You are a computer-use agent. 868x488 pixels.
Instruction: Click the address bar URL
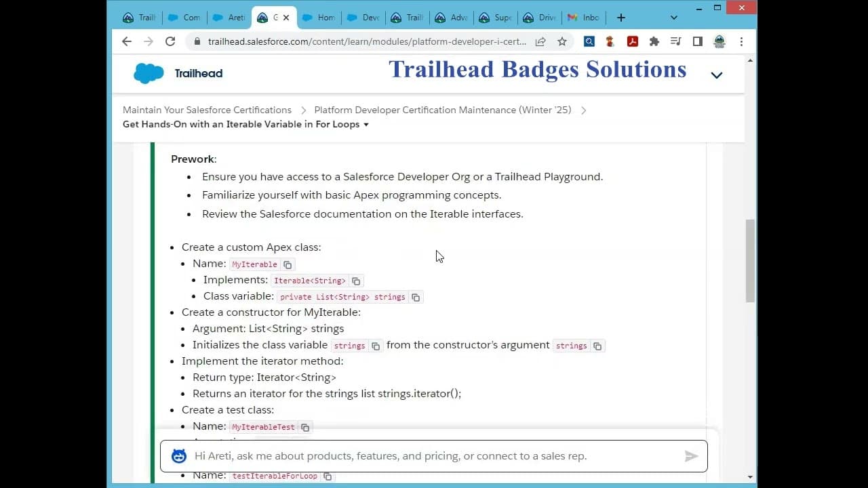(367, 41)
